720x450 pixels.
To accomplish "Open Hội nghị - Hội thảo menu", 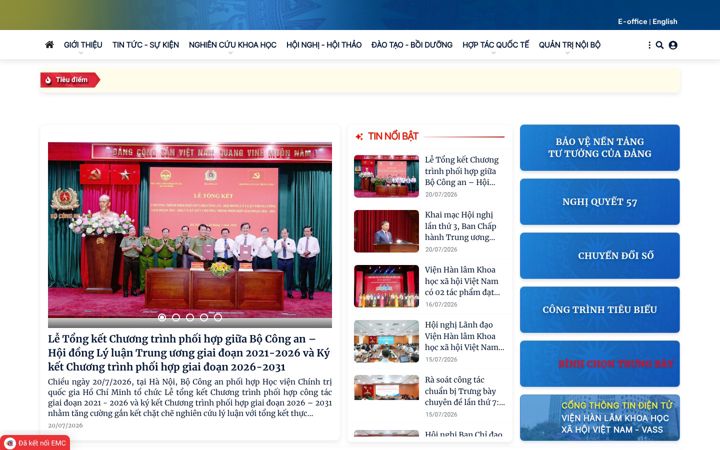I will pos(324,45).
